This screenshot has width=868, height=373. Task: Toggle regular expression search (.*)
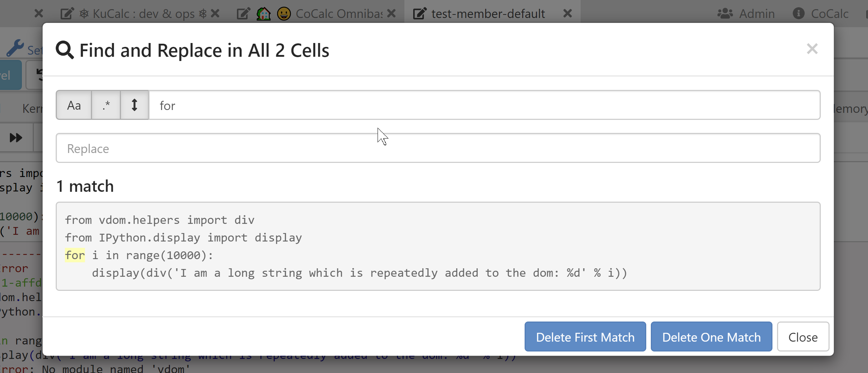tap(106, 105)
